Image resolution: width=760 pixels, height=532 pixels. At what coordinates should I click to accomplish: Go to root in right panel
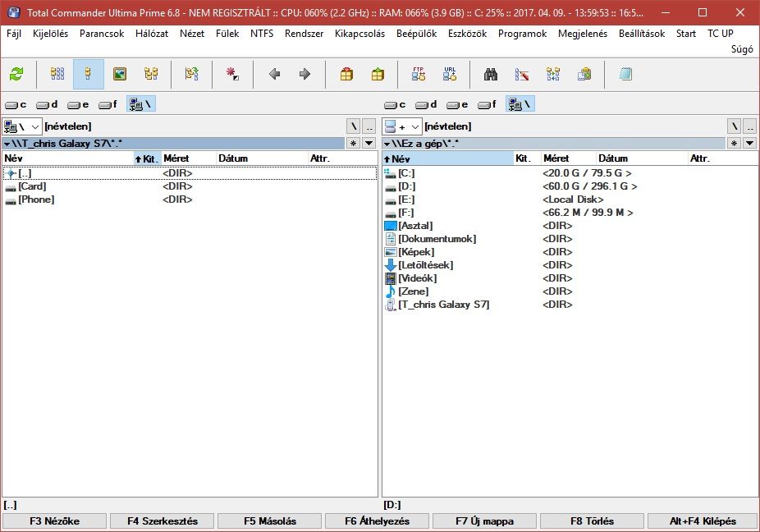pyautogui.click(x=735, y=126)
